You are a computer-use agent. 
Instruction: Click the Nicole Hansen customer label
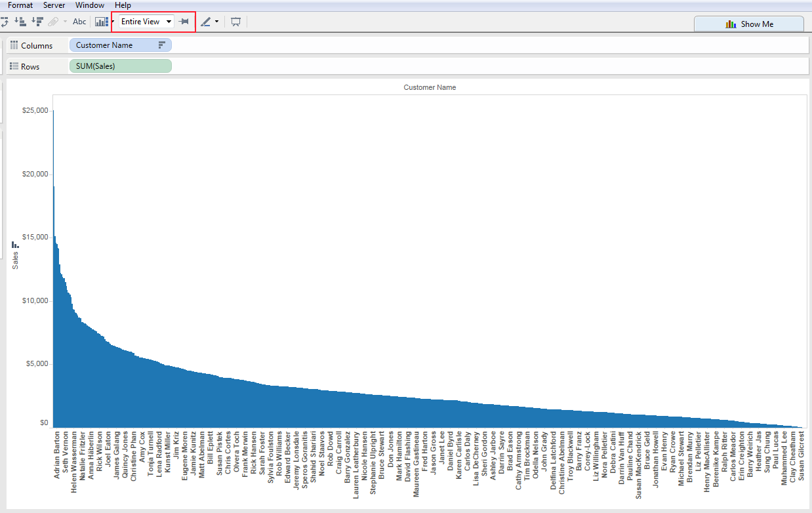(x=365, y=455)
